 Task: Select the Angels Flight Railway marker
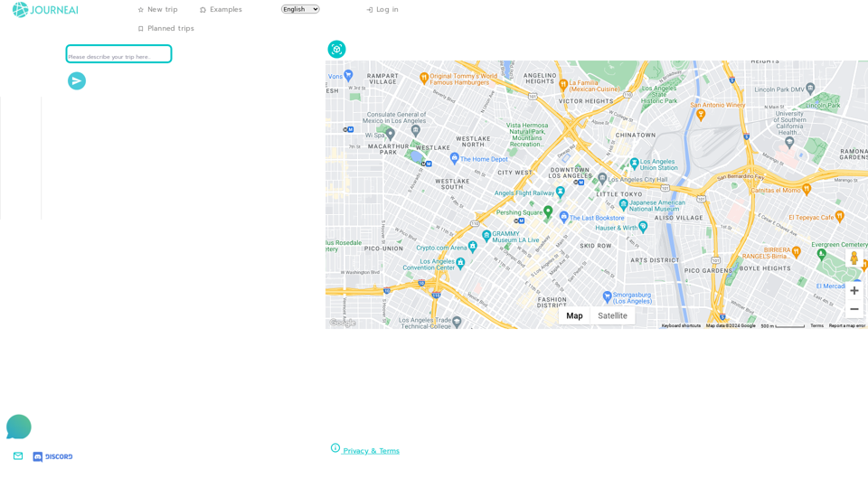[561, 192]
